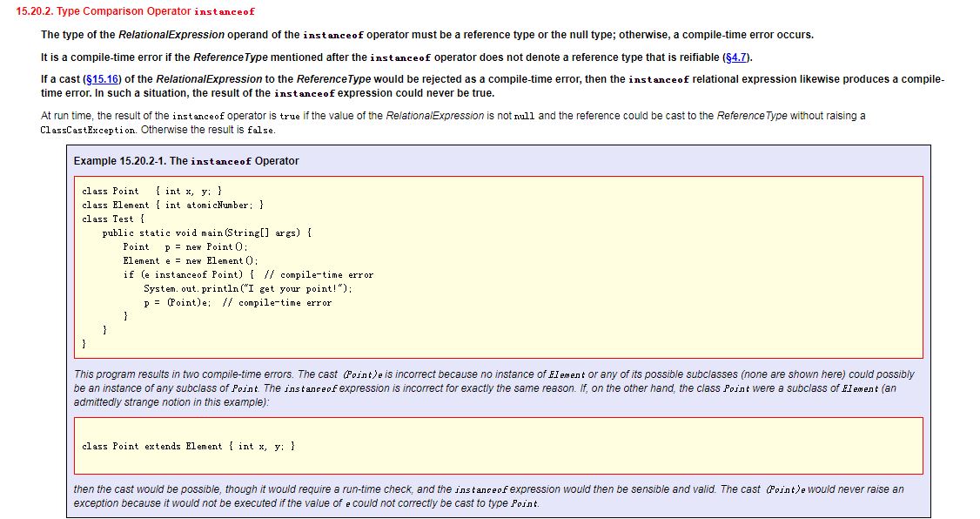Viewport: 980px width, 519px height.
Task: Click the 'ClassCastException' text
Action: (x=88, y=130)
